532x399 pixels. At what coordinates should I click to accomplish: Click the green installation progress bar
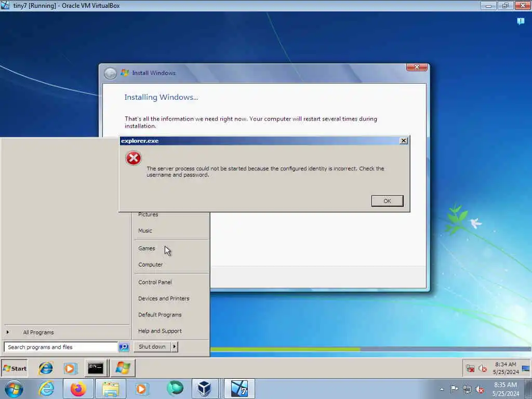[285, 349]
